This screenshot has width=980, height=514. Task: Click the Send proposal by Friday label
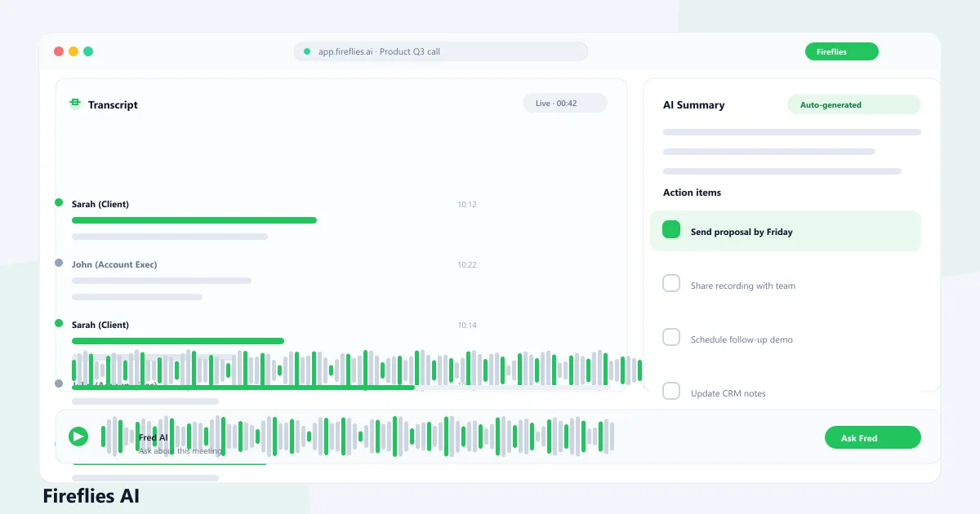[x=742, y=232]
